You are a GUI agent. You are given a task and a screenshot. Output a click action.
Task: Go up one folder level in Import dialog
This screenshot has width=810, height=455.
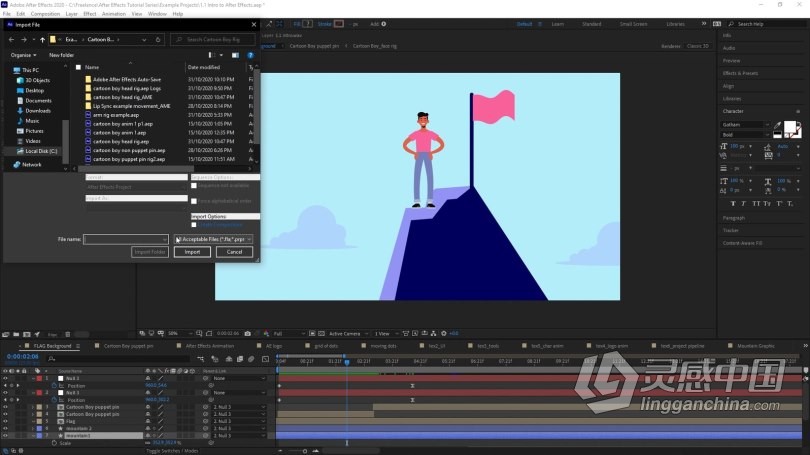[x=42, y=39]
